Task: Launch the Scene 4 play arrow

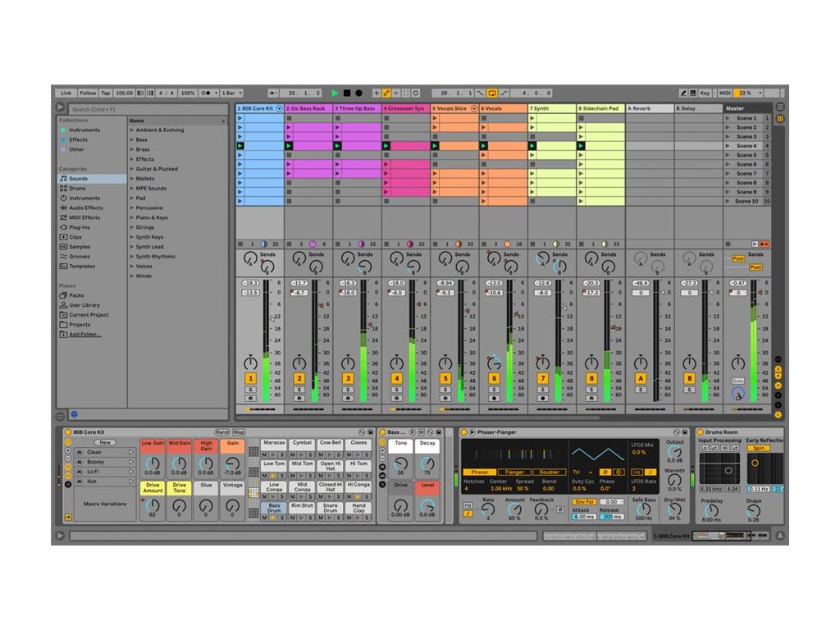Action: 728,146
